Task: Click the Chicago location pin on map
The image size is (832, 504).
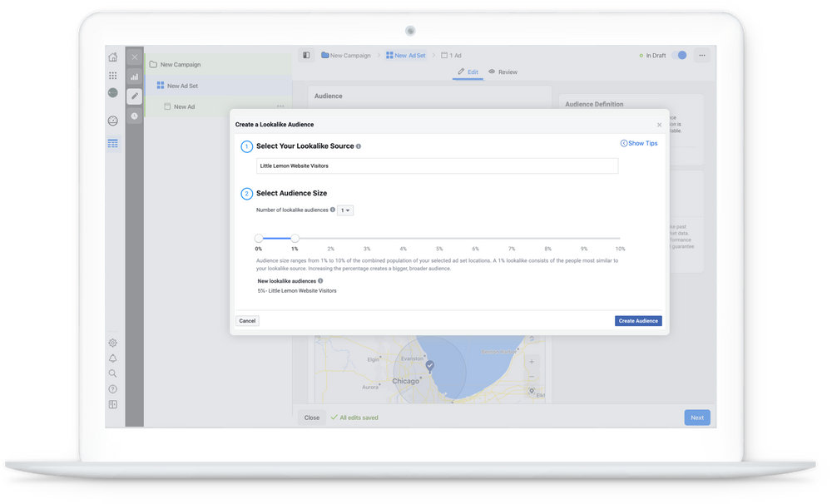Action: coord(430,366)
